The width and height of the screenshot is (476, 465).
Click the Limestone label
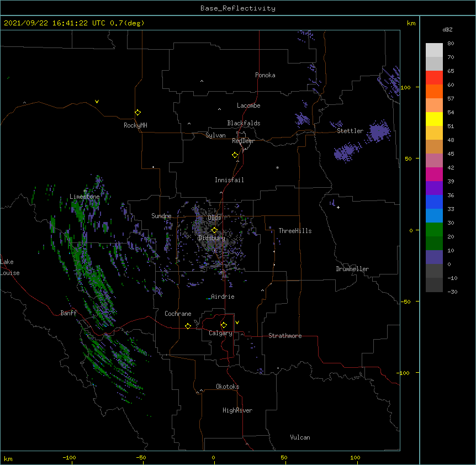84,197
